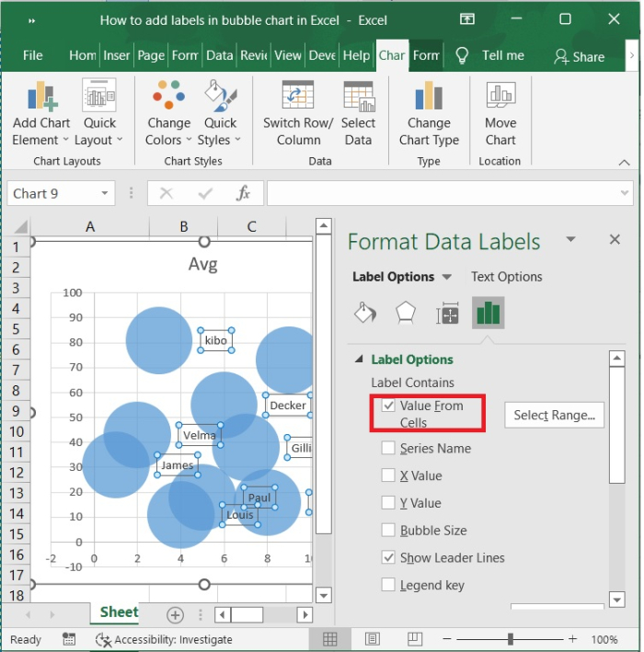Enable the X Value checkbox
The height and width of the screenshot is (652, 644).
pos(388,475)
